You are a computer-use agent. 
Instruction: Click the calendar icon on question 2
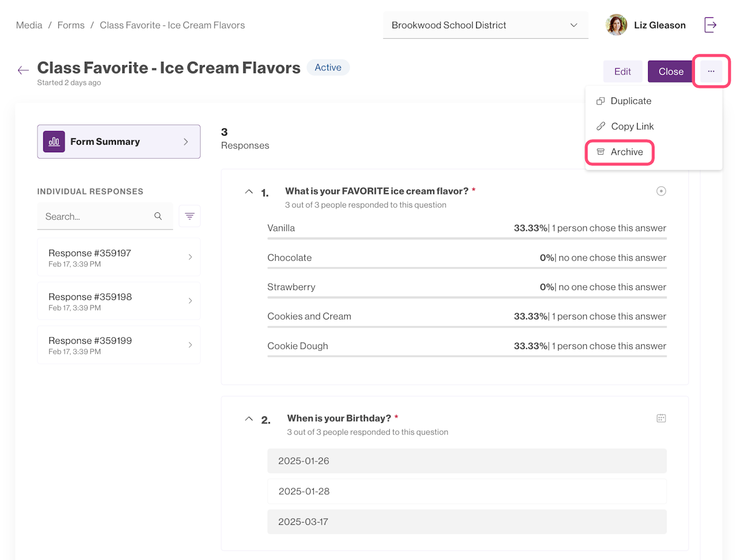[661, 418]
